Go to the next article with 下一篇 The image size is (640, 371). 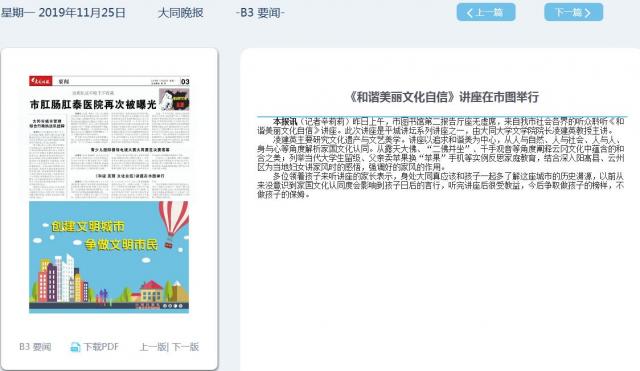pyautogui.click(x=573, y=12)
